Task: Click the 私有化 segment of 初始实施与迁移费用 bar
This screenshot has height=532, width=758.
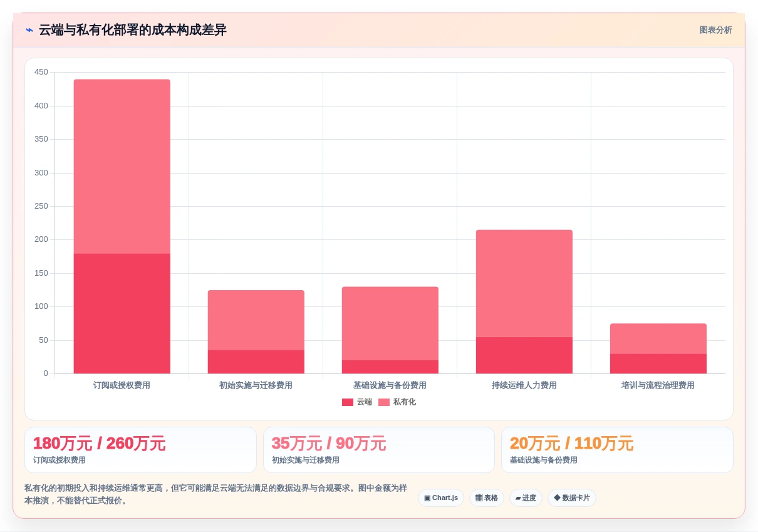Action: (x=256, y=320)
